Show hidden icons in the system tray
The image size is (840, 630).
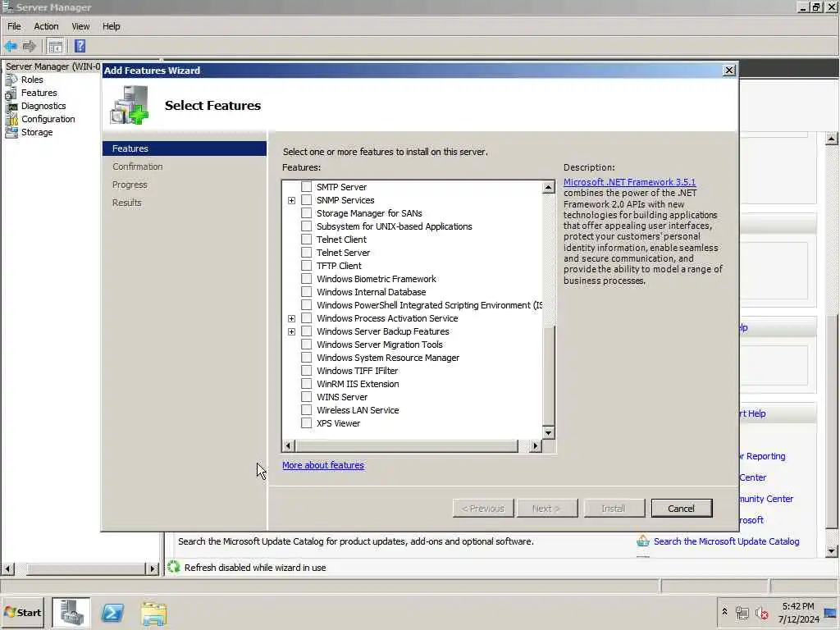tap(724, 611)
